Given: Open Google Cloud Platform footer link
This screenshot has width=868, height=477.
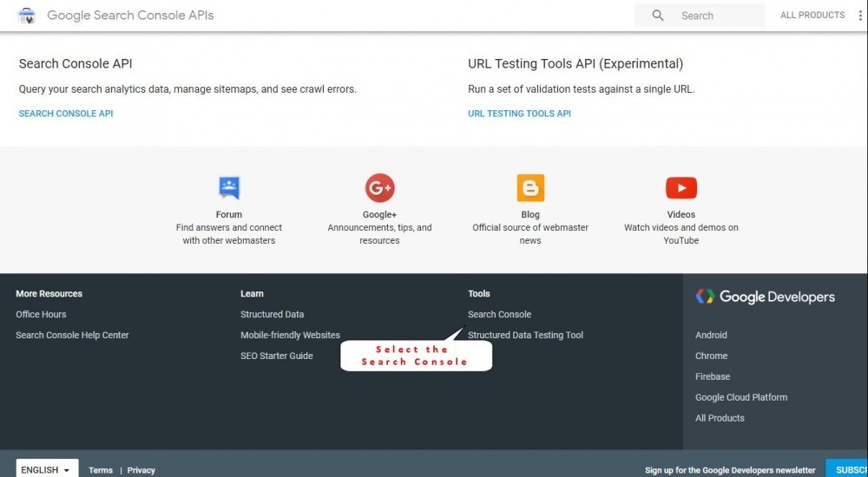Looking at the screenshot, I should tap(741, 397).
